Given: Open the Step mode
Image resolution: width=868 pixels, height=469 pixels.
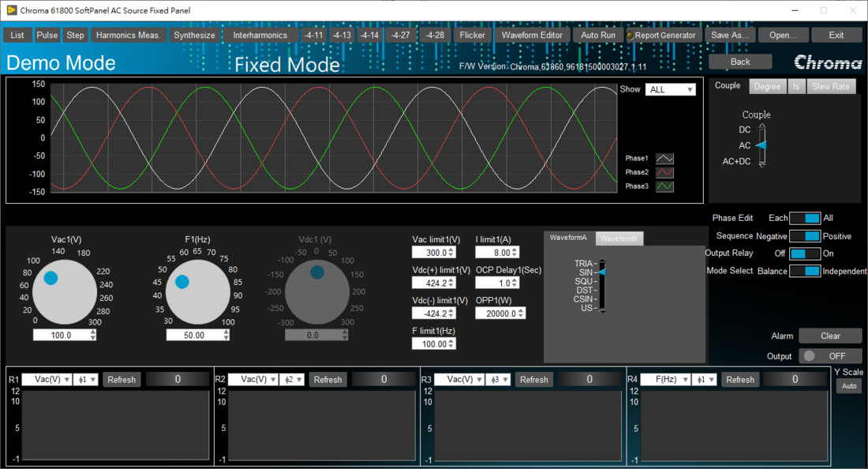Looking at the screenshot, I should pyautogui.click(x=75, y=35).
